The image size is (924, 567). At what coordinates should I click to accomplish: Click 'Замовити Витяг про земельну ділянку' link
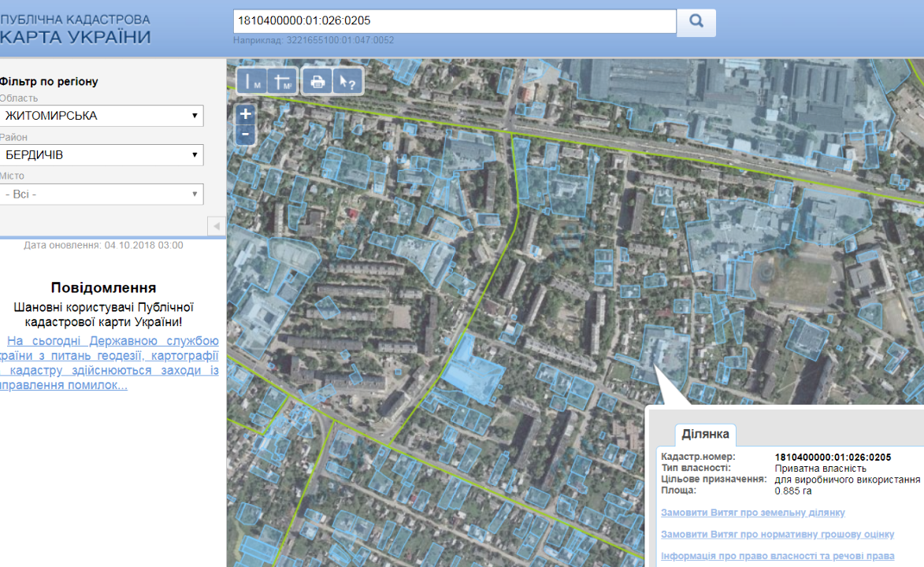752,513
